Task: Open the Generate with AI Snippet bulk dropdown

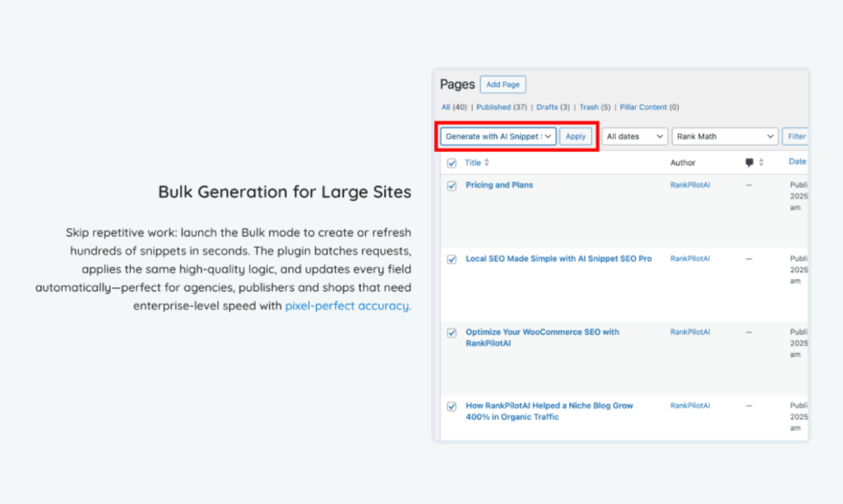Action: tap(498, 136)
